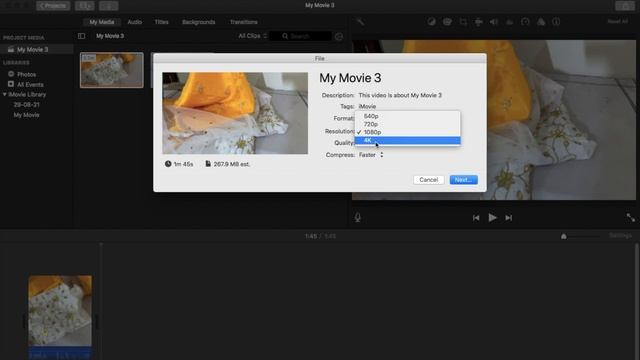
Task: Skip to previous clip in viewer
Action: coord(476,218)
